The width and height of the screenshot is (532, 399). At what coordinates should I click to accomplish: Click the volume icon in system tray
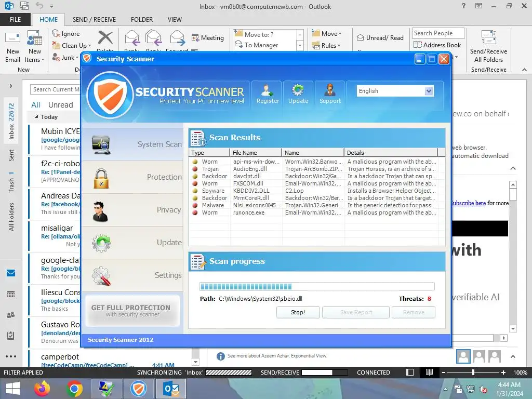pyautogui.click(x=483, y=389)
